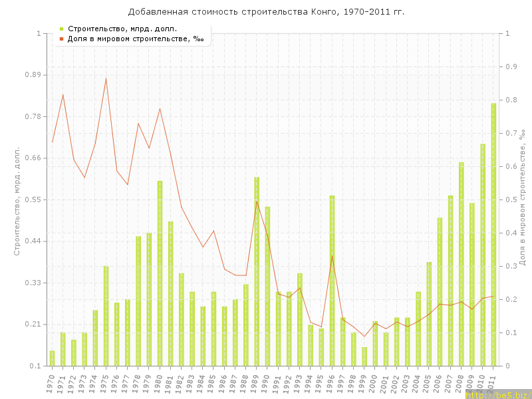This screenshot has width=532, height=399.
Task: Click the chart title about Конго
Action: (x=266, y=12)
